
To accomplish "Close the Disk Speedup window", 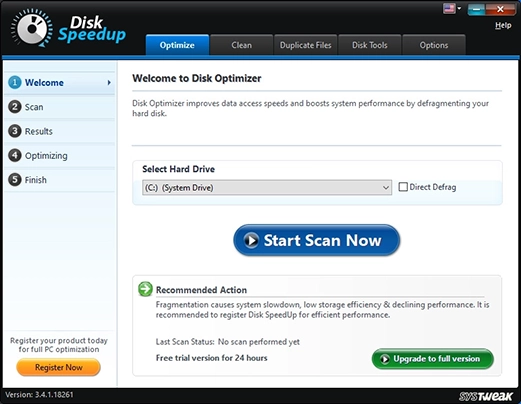I will click(x=500, y=9).
